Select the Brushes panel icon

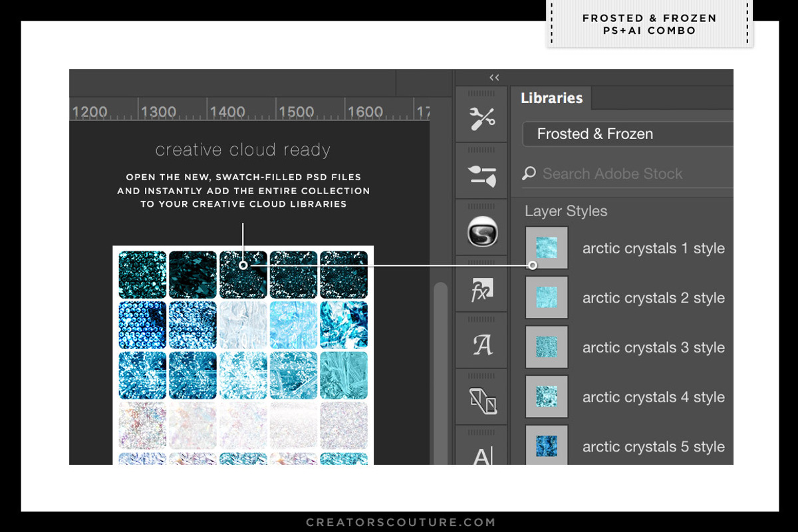click(481, 175)
